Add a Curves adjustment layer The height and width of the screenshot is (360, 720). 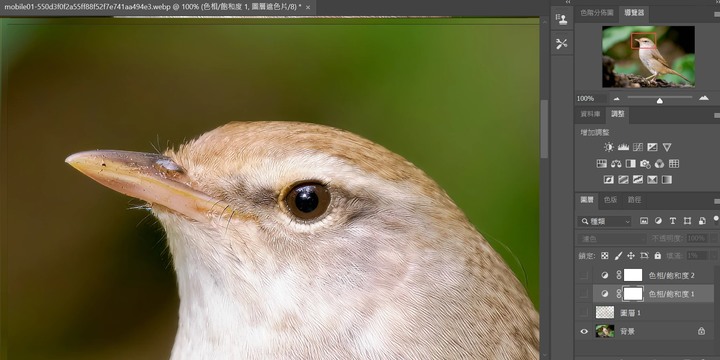(638, 147)
